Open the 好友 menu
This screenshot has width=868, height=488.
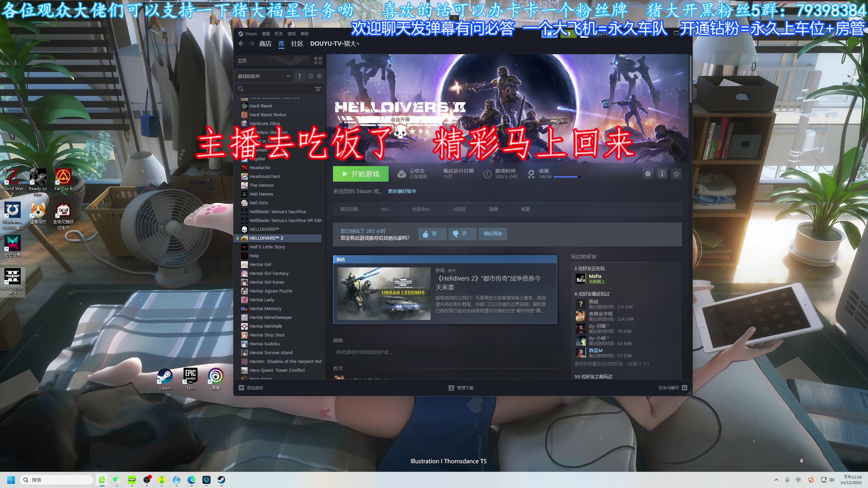pos(279,34)
